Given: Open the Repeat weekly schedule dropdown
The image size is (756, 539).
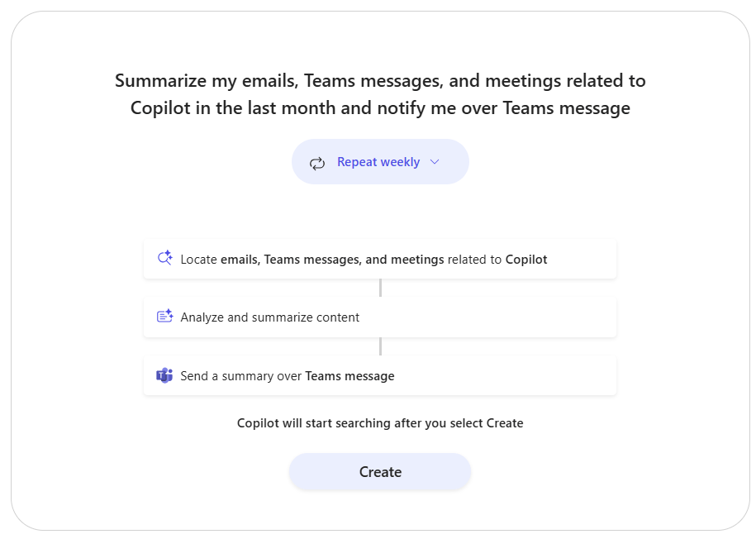Looking at the screenshot, I should coord(380,162).
